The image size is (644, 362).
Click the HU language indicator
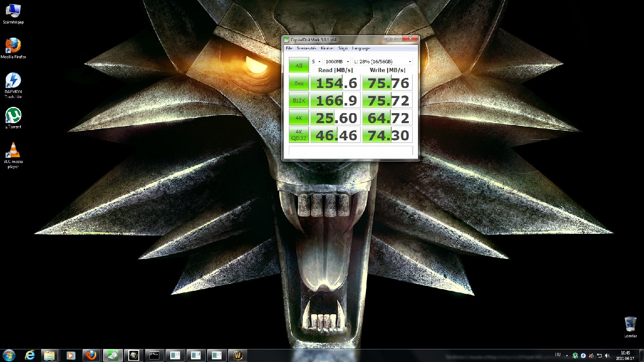pos(558,355)
